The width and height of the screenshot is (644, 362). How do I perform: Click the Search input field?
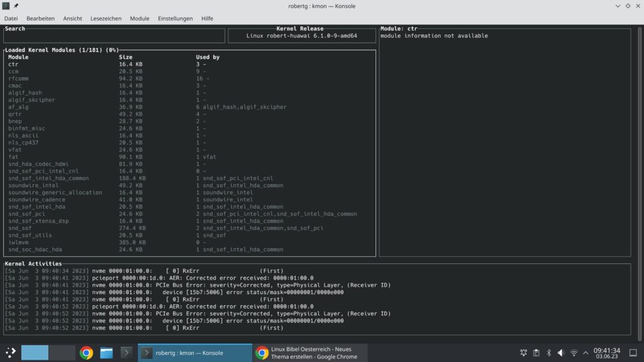coord(113,35)
